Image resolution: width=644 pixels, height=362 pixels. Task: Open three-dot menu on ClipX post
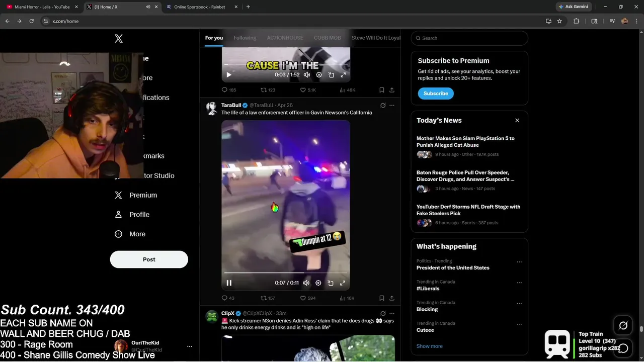coord(392,313)
